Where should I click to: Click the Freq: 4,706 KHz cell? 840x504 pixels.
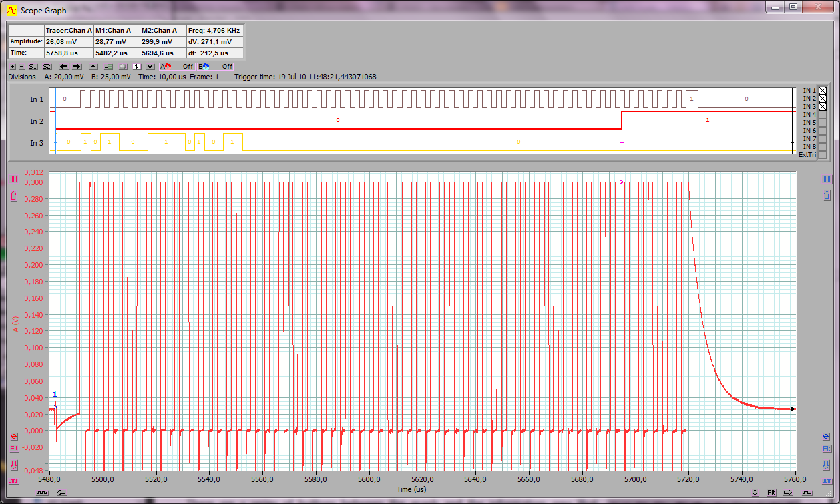click(214, 31)
